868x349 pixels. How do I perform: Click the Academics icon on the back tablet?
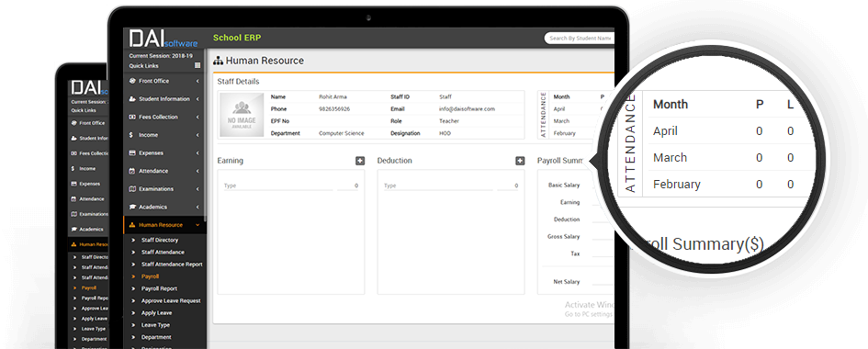pyautogui.click(x=73, y=229)
